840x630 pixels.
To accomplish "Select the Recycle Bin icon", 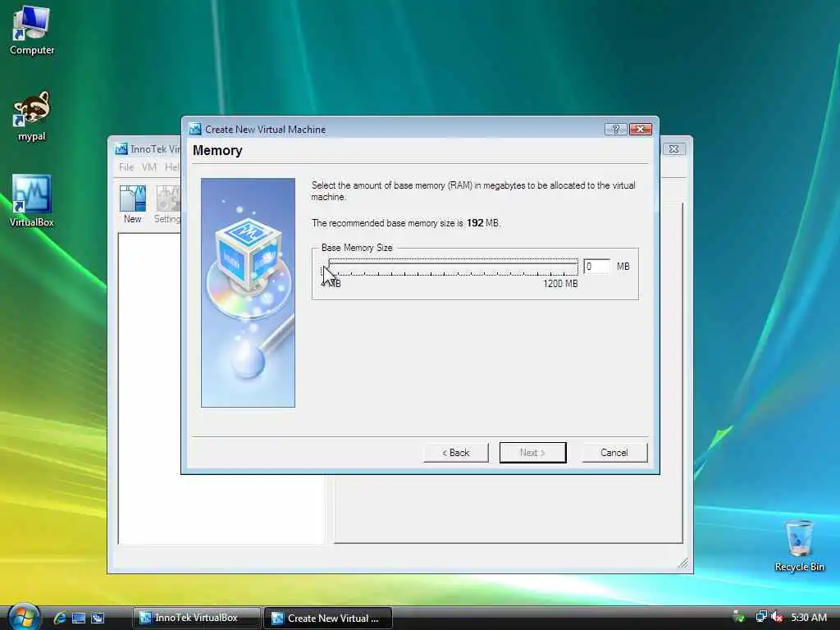I will coord(799,546).
